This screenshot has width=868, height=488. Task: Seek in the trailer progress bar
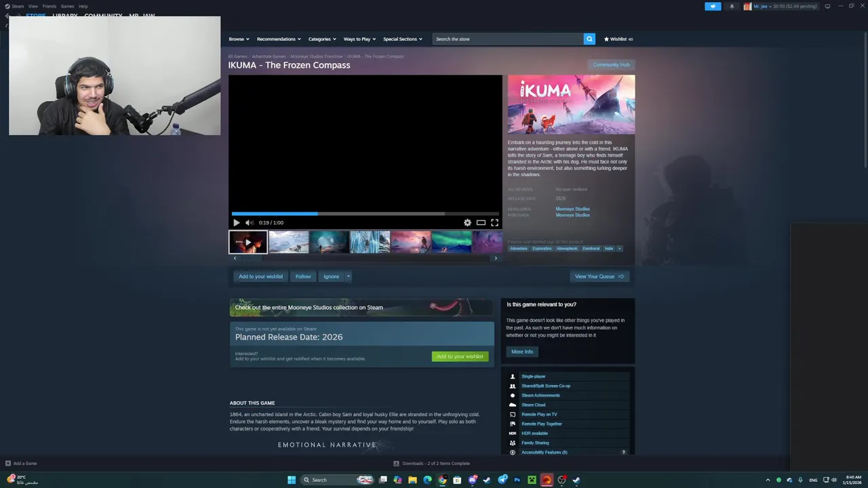pyautogui.click(x=365, y=213)
